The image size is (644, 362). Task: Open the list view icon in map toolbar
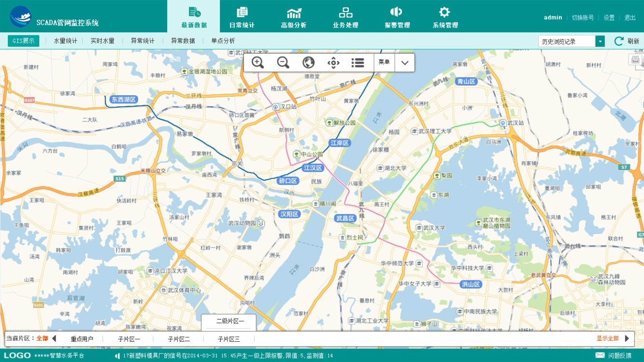pos(358,62)
